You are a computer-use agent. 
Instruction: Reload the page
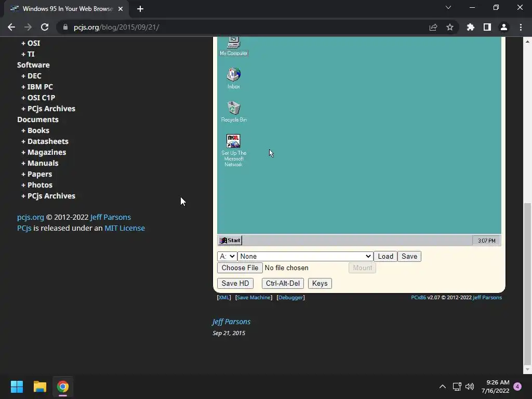click(x=45, y=27)
